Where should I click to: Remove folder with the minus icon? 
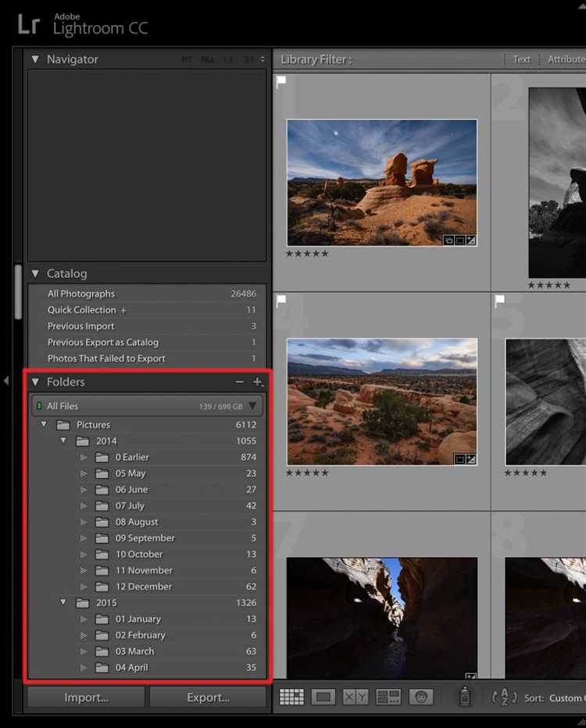tap(239, 382)
